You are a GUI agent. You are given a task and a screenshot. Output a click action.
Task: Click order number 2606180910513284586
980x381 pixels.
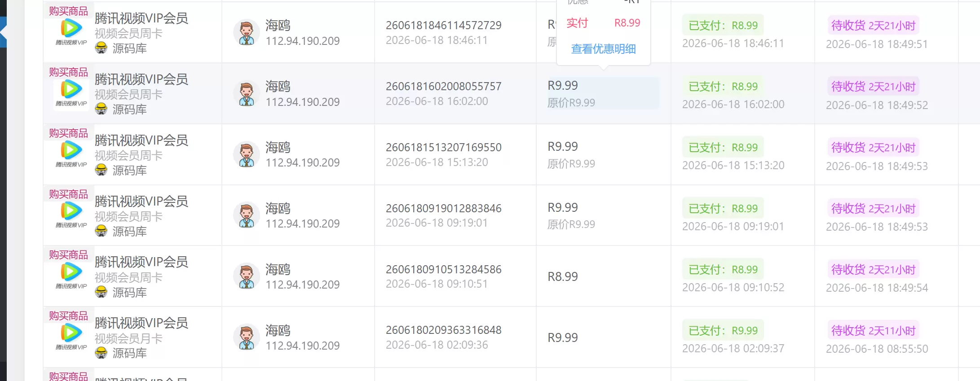(444, 269)
